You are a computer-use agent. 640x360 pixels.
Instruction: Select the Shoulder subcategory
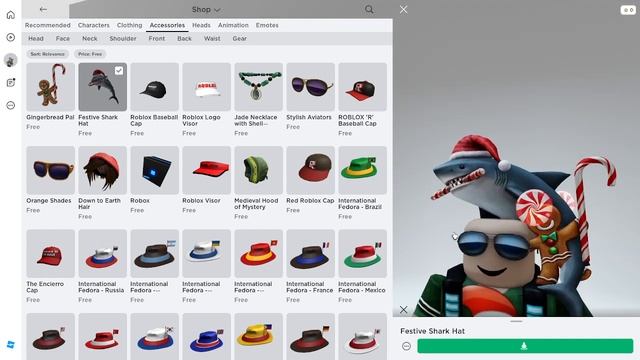click(122, 38)
